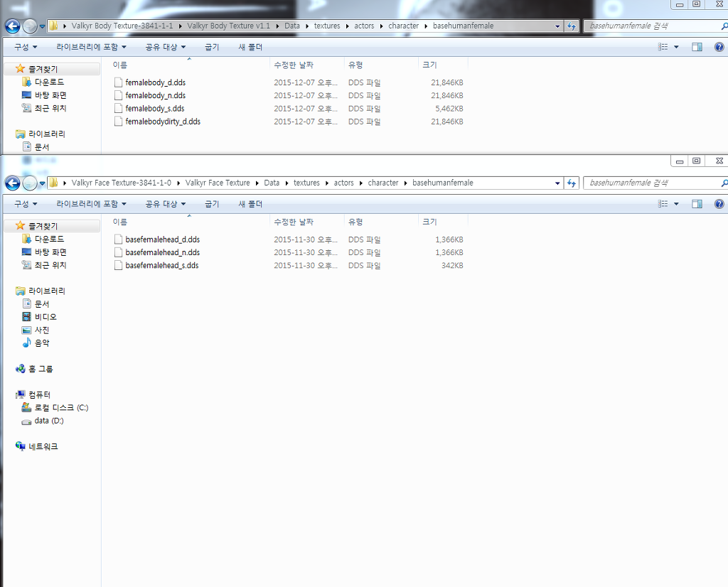Open 로컬 디스크 (C:) in Face window sidebar

pos(55,407)
